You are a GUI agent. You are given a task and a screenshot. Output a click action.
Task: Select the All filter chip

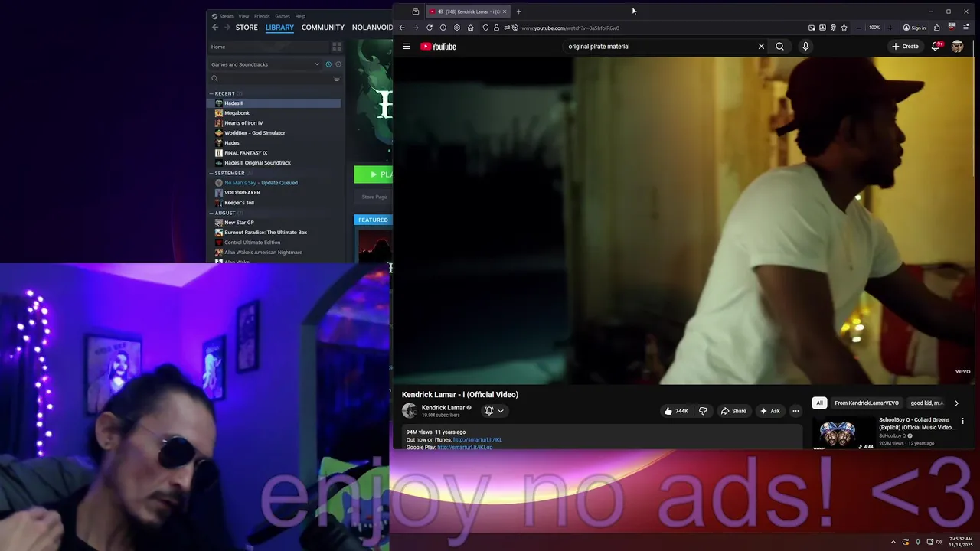tap(819, 403)
